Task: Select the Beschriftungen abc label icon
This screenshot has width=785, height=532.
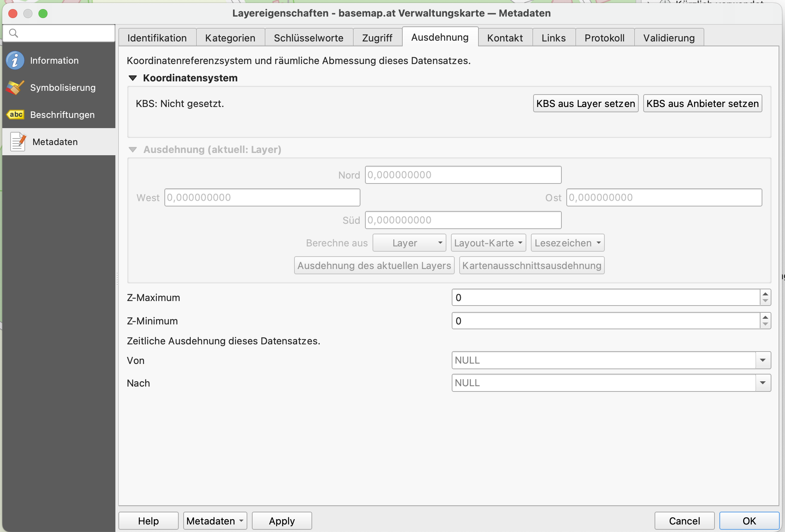Action: [15, 115]
